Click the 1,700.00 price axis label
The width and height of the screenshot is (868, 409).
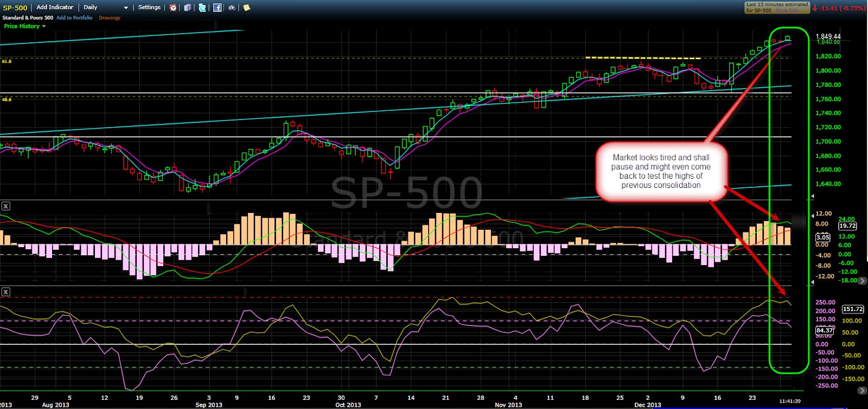pos(828,141)
